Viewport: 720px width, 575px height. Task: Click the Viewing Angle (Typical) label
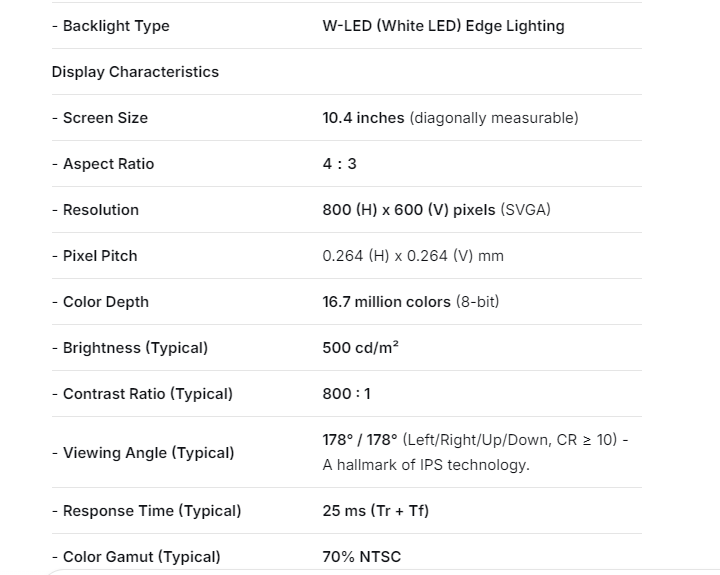pos(143,453)
